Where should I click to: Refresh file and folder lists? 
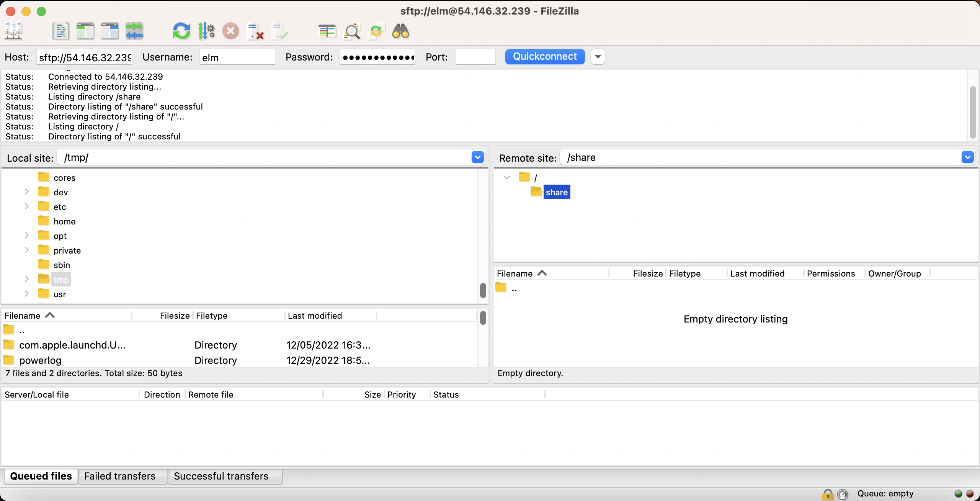(x=181, y=31)
